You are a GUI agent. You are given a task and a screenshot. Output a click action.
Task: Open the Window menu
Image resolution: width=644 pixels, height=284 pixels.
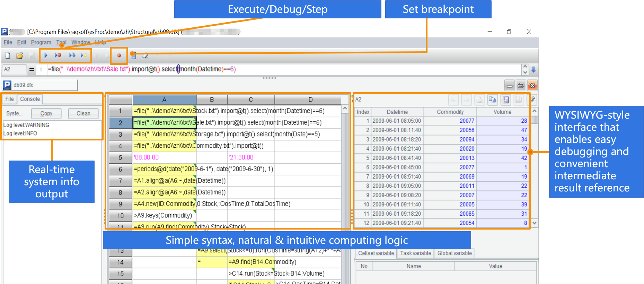(x=80, y=42)
